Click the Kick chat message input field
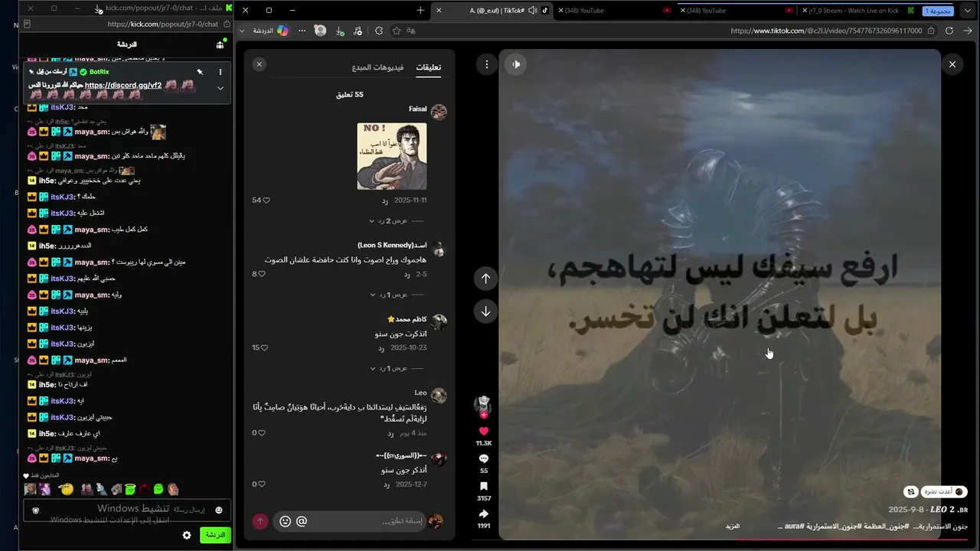Screen dimensions: 980x551 [x=128, y=510]
